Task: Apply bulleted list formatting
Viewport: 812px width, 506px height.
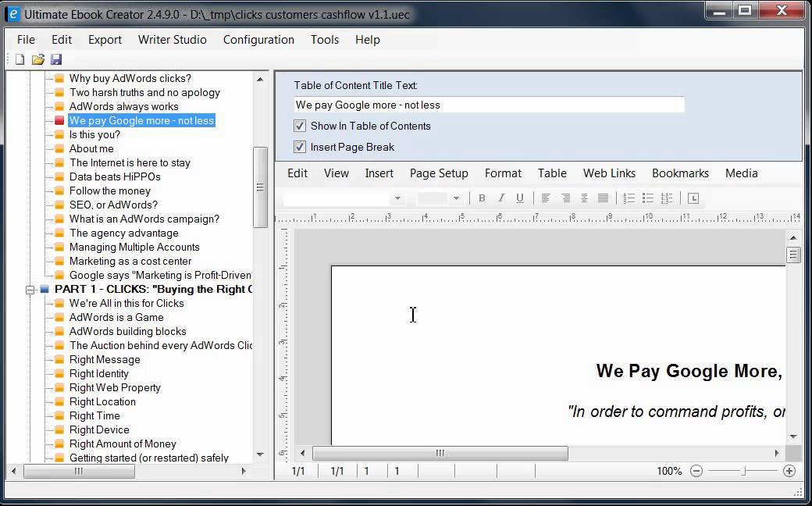Action: pos(648,198)
